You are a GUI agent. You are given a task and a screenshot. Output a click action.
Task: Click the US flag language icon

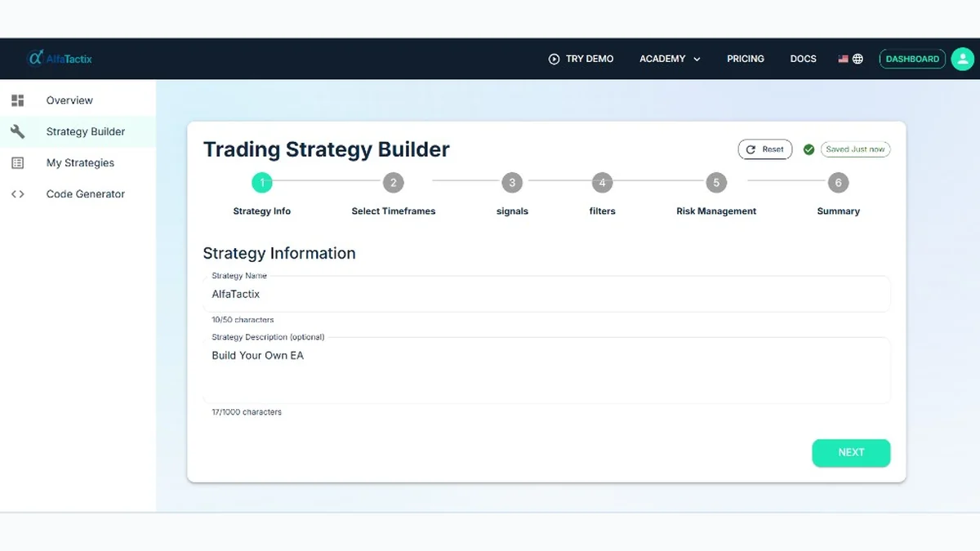click(843, 59)
